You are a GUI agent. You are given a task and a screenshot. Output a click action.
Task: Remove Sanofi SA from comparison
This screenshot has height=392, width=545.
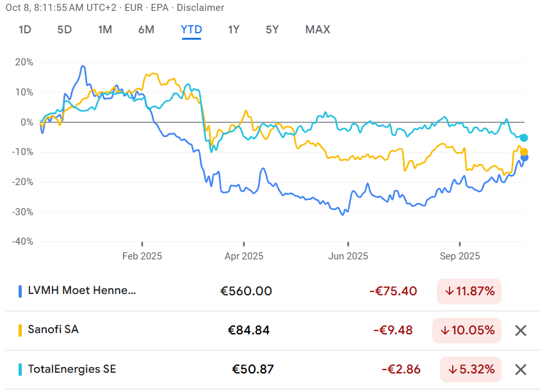[521, 331]
